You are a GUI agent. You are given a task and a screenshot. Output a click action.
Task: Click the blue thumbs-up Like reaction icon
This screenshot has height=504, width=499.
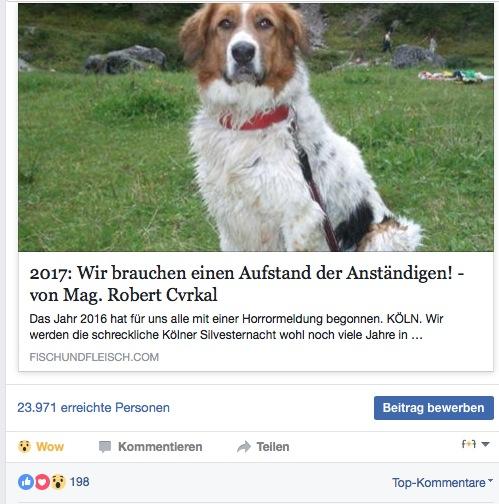coord(26,482)
